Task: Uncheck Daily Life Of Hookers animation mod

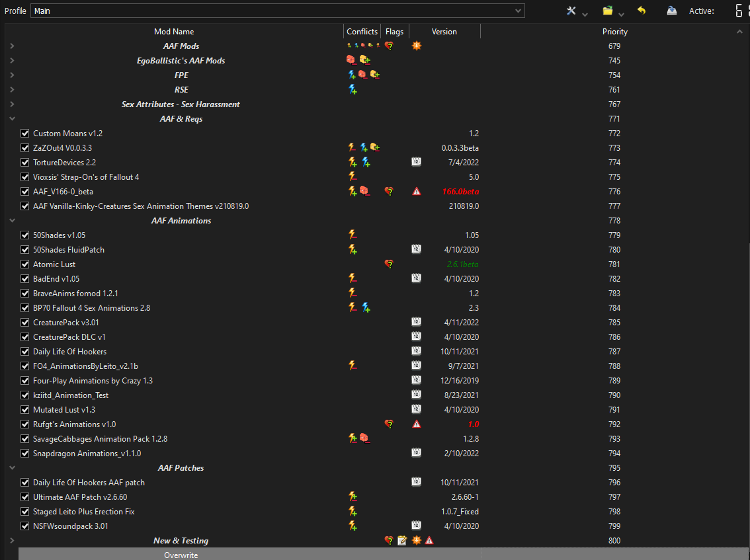Action: tap(25, 352)
